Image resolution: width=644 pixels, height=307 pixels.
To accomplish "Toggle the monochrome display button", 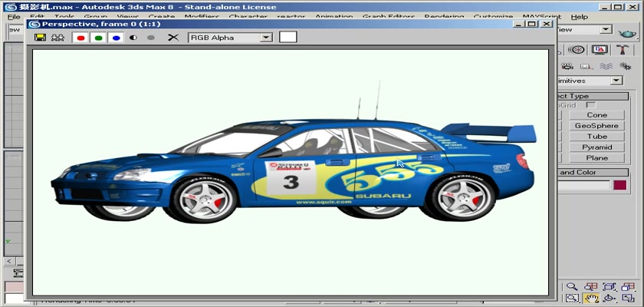I will point(151,38).
